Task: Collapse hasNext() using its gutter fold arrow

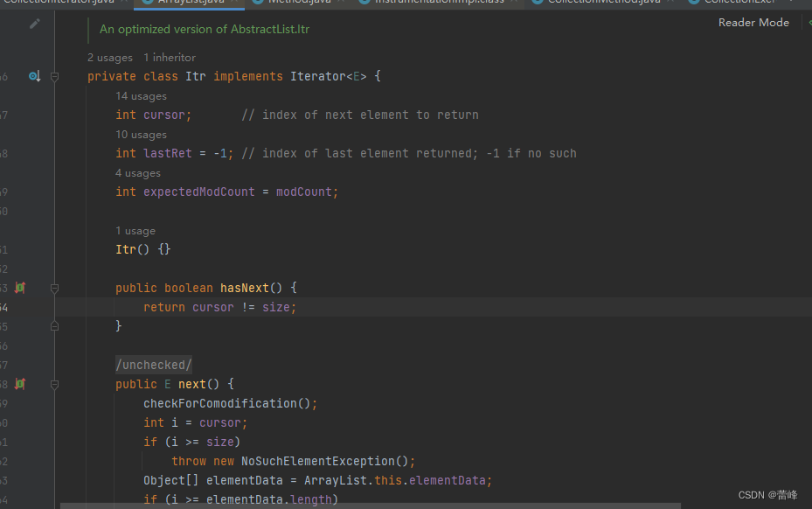Action: 54,287
